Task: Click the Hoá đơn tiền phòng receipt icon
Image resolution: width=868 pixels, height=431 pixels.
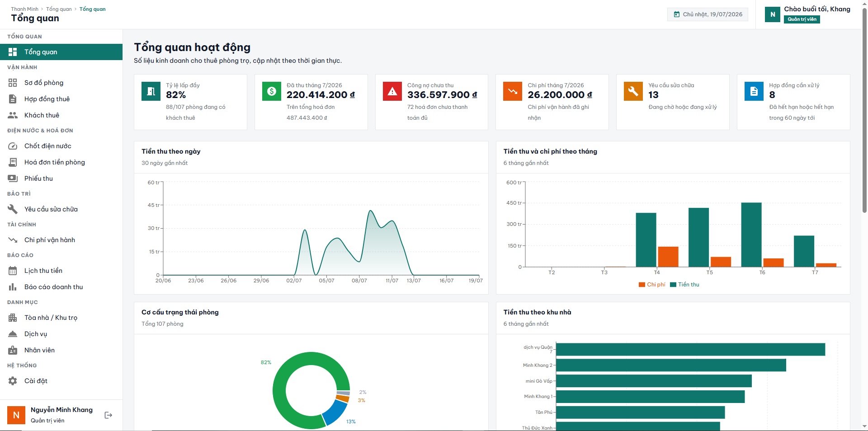Action: coord(13,162)
